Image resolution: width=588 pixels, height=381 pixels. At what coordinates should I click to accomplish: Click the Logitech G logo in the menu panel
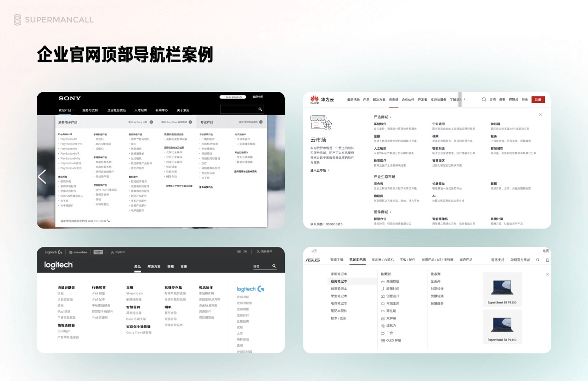click(x=250, y=289)
